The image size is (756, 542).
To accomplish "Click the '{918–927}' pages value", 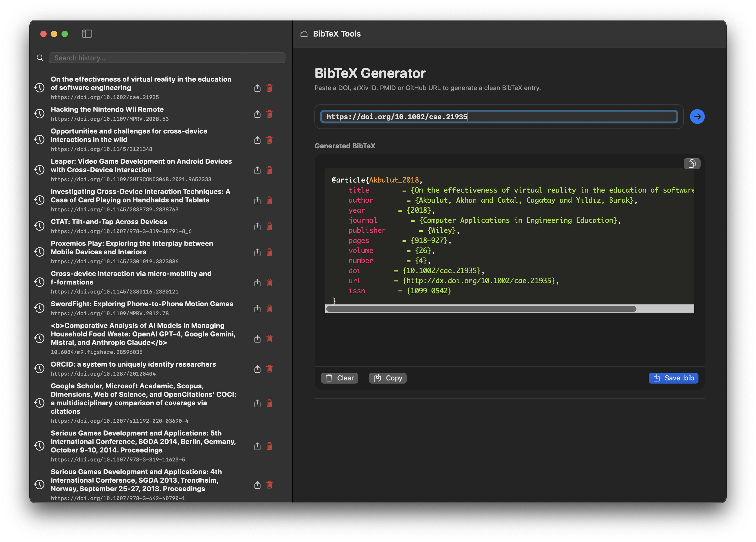I will (x=429, y=241).
